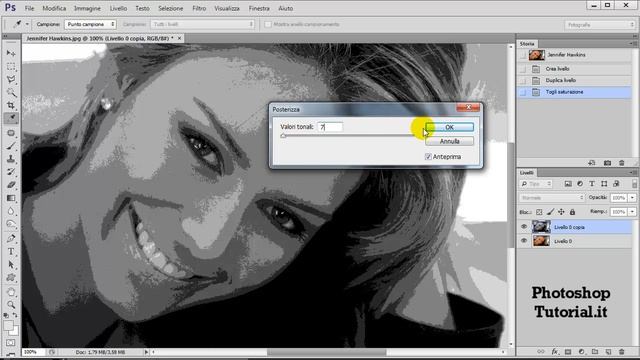Click Annulla in Posterizza dialog
Viewport: 640px width, 360px height.
coord(449,141)
